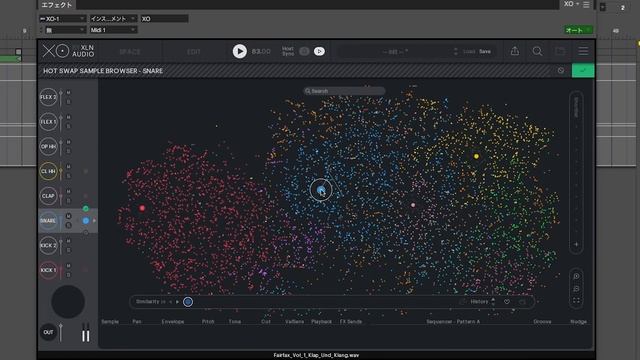Adjust the OUT master volume fader
Image resolution: width=640 pixels, height=360 pixels.
61,332
